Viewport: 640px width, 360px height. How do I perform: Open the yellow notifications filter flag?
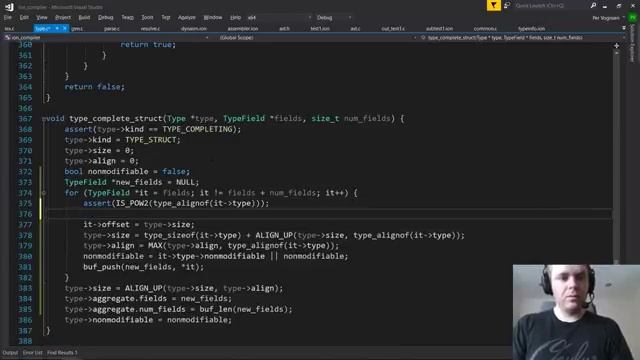[493, 5]
